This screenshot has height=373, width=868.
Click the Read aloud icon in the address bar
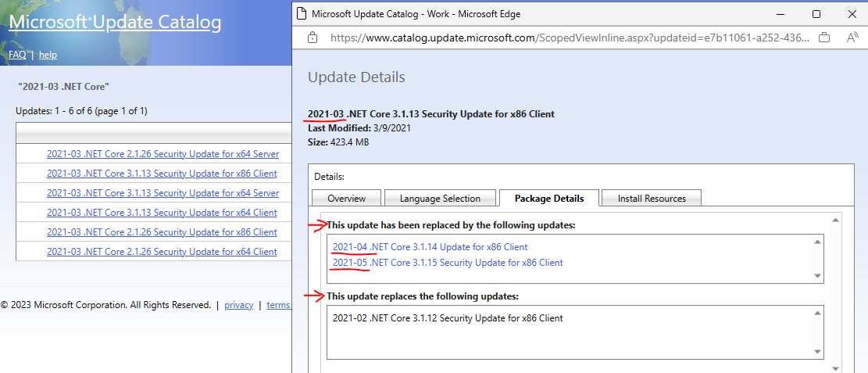(852, 38)
